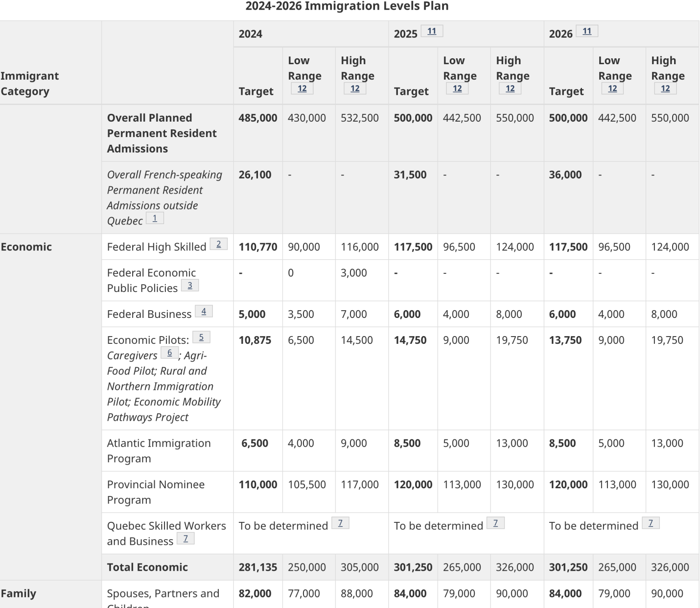Open footnote 7 in the 2026 To be determined cell
The height and width of the screenshot is (608, 700).
(x=652, y=522)
